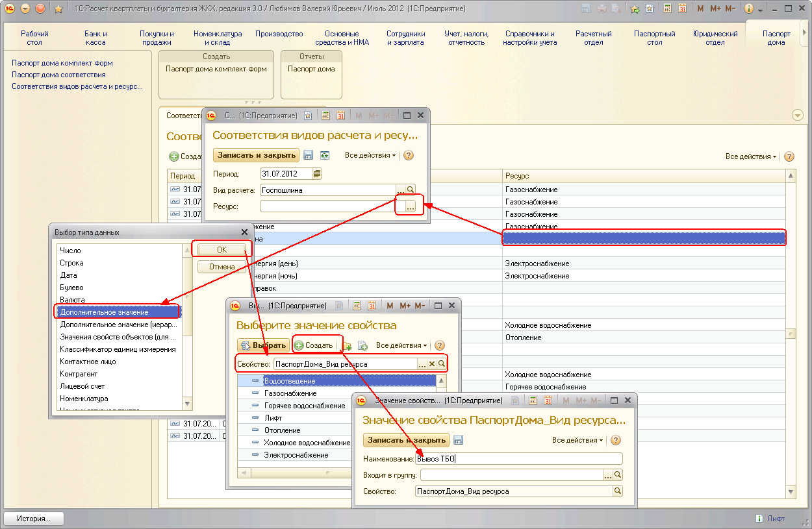This screenshot has width=812, height=529.
Task: Click the Наименование input field with Вывоз ТБО
Action: tap(518, 459)
